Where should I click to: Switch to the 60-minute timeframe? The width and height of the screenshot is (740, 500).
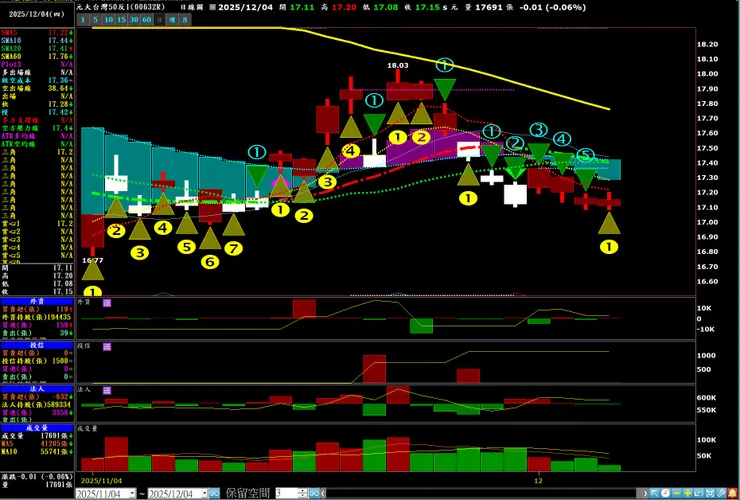point(147,19)
